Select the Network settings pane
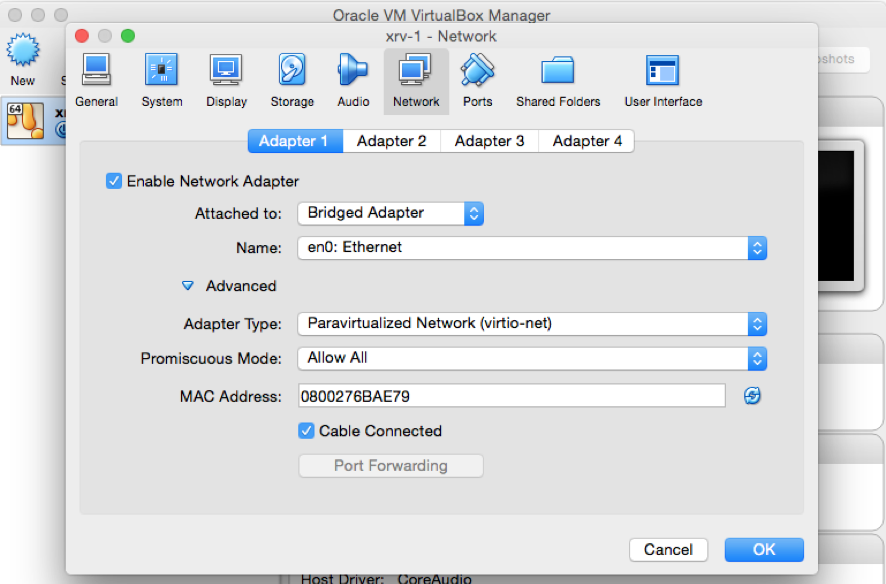Image resolution: width=886 pixels, height=584 pixels. click(x=416, y=81)
